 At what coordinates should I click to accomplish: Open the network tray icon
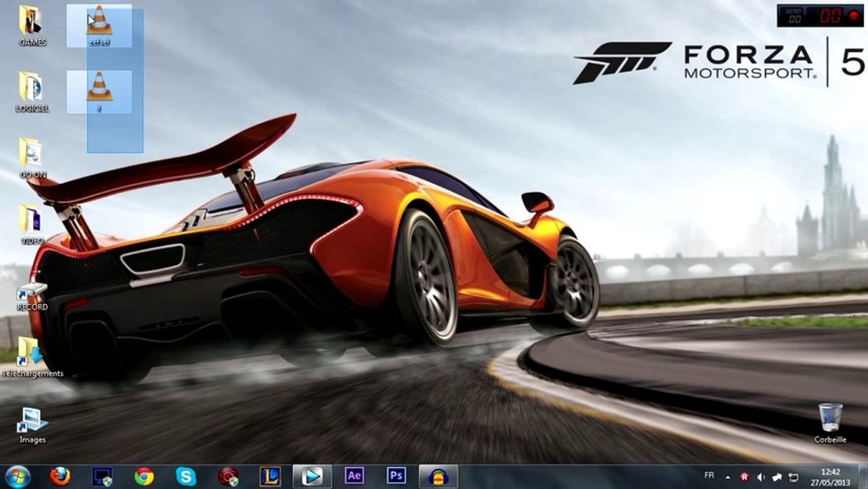click(x=793, y=477)
